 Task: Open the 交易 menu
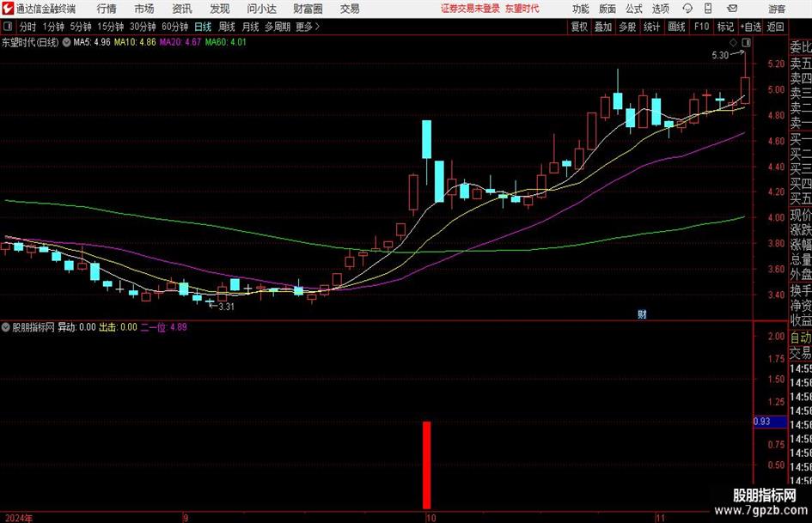pos(350,9)
